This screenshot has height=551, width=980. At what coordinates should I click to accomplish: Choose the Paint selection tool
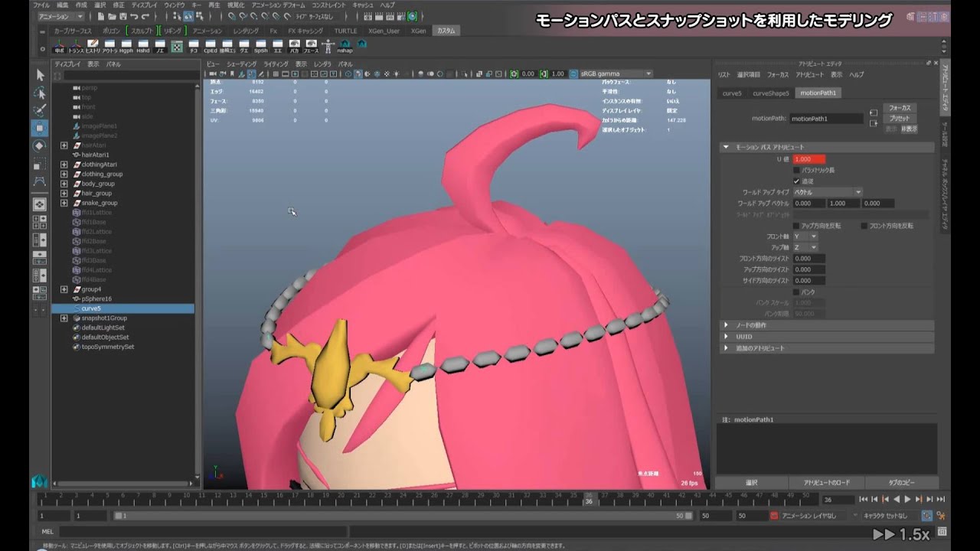point(40,110)
